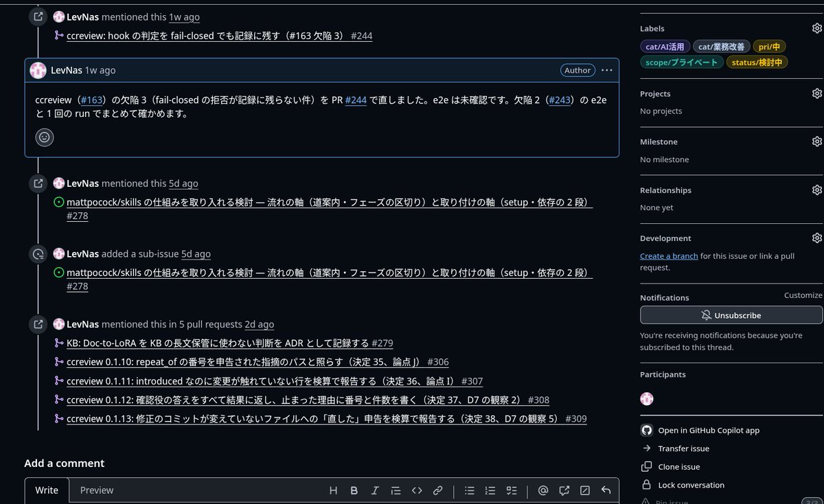This screenshot has width=824, height=504.
Task: Click the "2d ago" timestamp
Action: (x=260, y=324)
